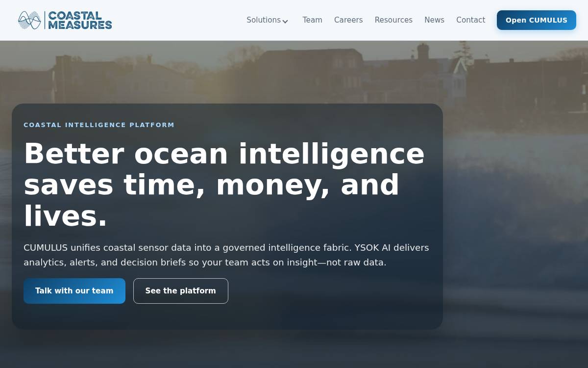The height and width of the screenshot is (368, 588).
Task: Go to the Team page
Action: coord(312,20)
